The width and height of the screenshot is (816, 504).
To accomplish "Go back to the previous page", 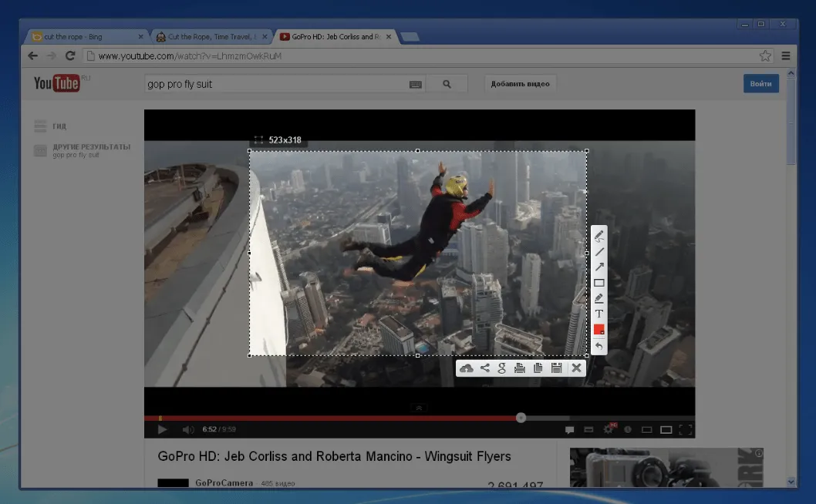I will point(33,55).
